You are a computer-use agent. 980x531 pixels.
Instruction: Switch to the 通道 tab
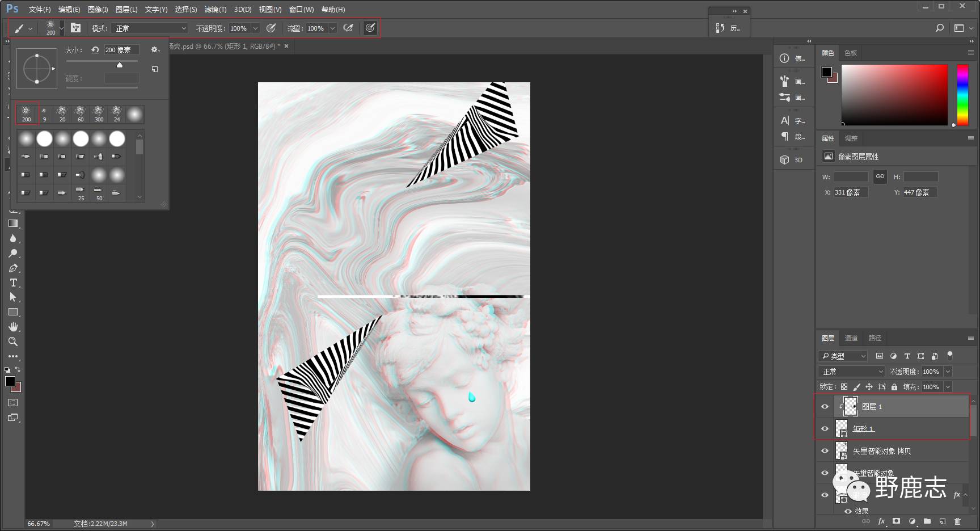click(x=851, y=338)
